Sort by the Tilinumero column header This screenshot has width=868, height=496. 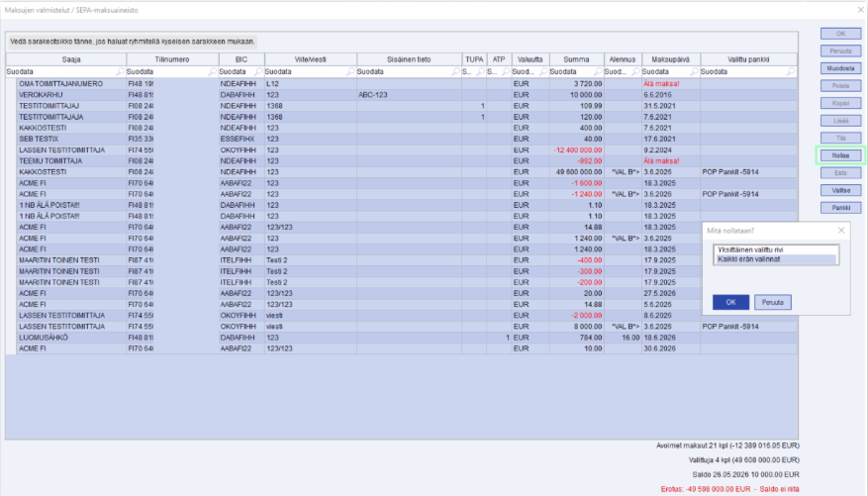(x=172, y=59)
